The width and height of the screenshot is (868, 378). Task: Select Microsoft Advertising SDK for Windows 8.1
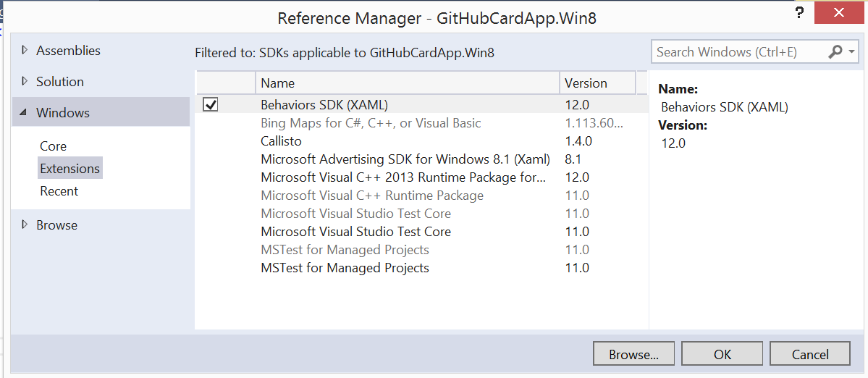click(405, 159)
